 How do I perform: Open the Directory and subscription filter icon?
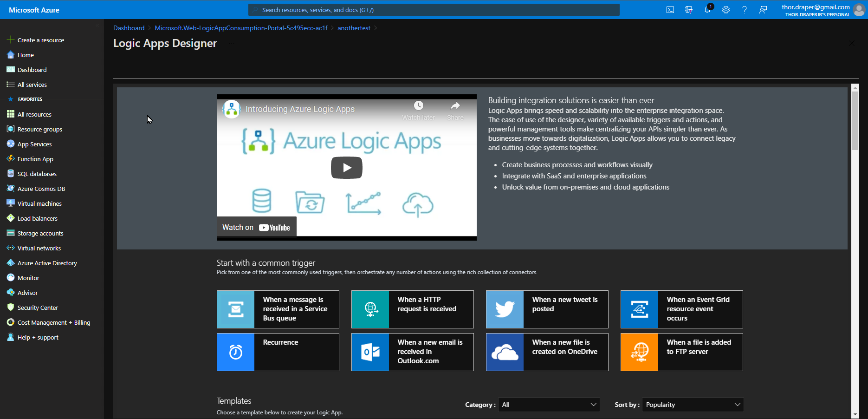click(689, 10)
